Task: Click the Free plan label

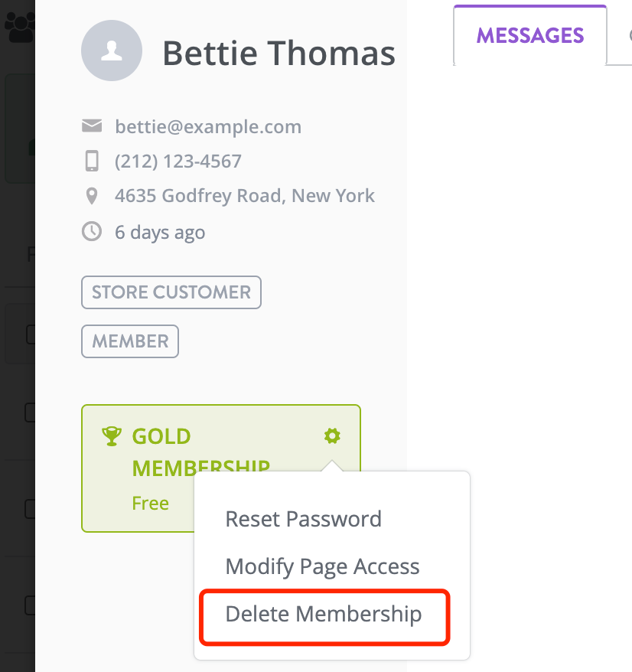Action: [151, 503]
